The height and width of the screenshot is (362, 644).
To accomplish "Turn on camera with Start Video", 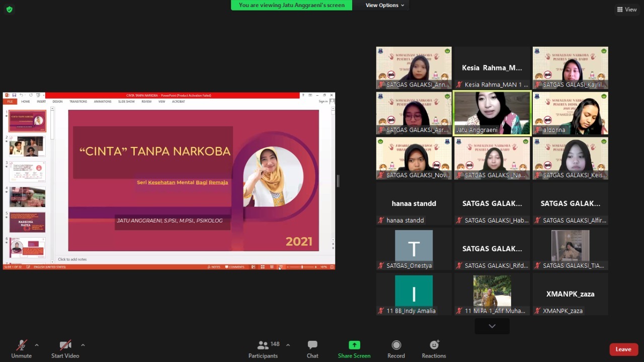I will click(65, 345).
